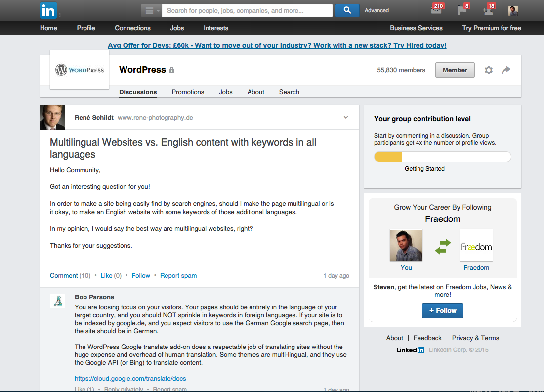Switch to the group Jobs tab
This screenshot has height=392, width=544.
(225, 92)
